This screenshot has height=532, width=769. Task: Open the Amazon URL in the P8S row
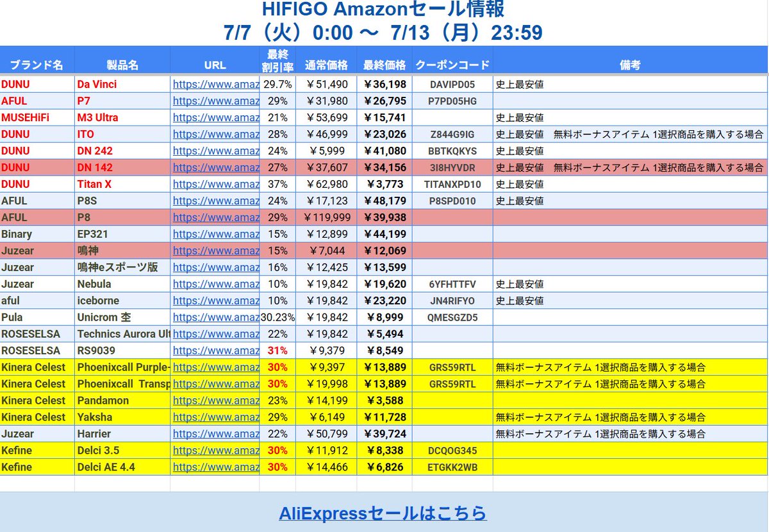point(216,201)
